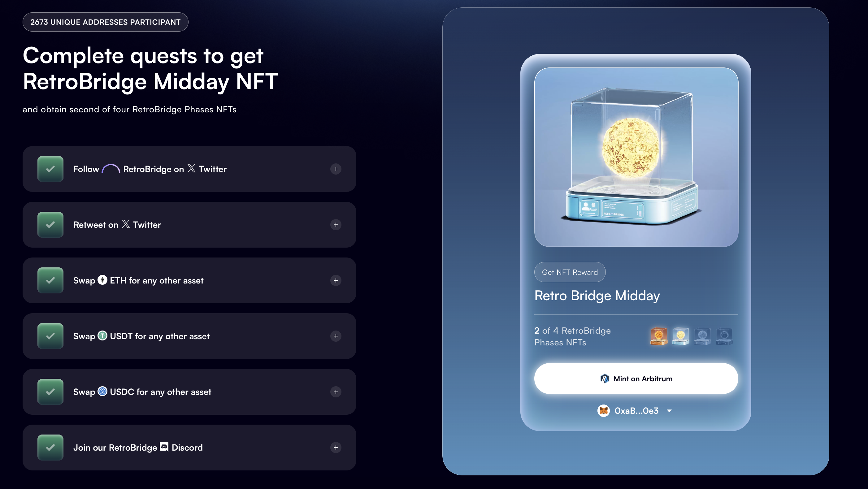Expand the Swap USDC quest details
The height and width of the screenshot is (489, 868).
point(336,392)
